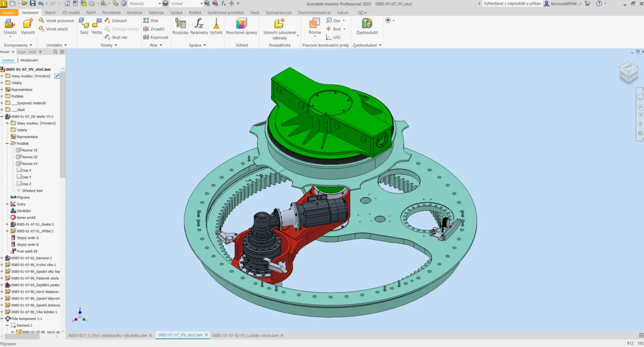Click the Vyčistit tool
644x347 pixels.
pyautogui.click(x=216, y=27)
